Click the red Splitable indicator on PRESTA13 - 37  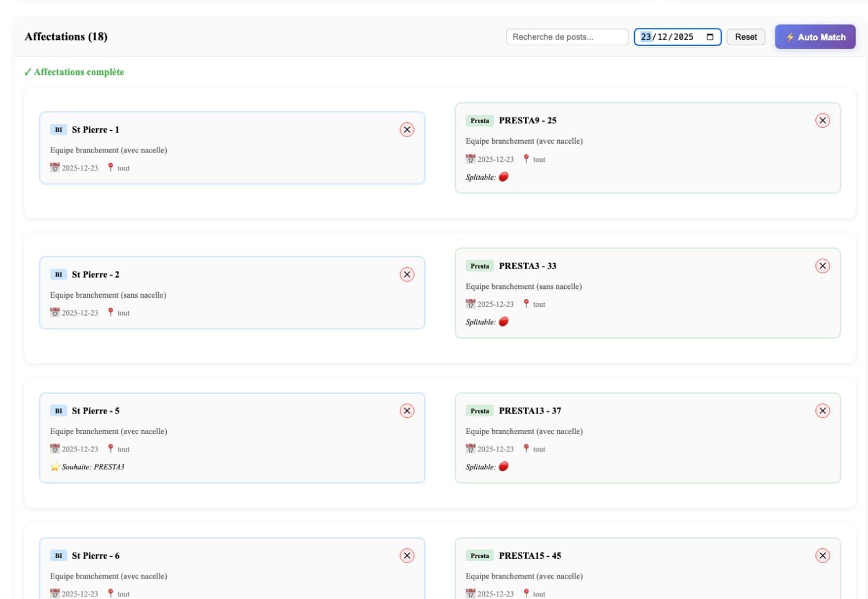[x=503, y=467]
